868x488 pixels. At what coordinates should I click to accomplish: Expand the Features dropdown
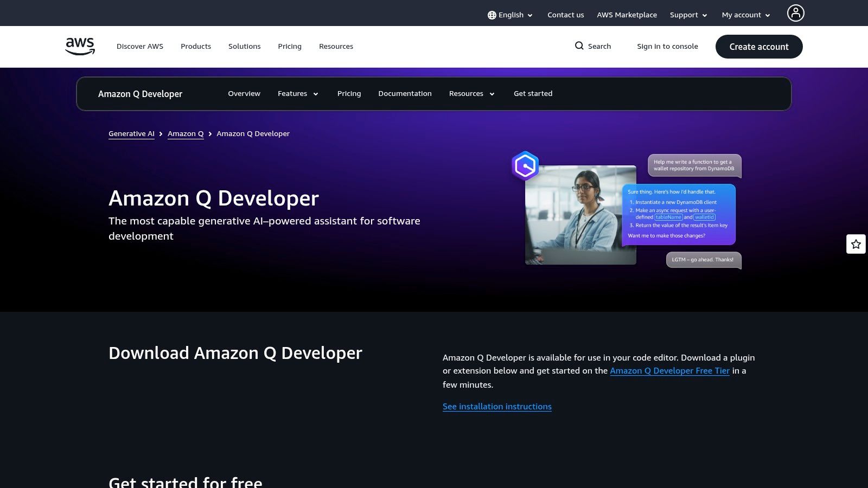(x=298, y=94)
